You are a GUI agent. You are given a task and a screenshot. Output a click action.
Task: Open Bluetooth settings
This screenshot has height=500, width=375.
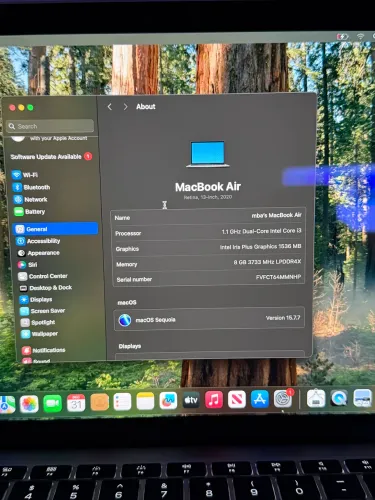[x=31, y=187]
